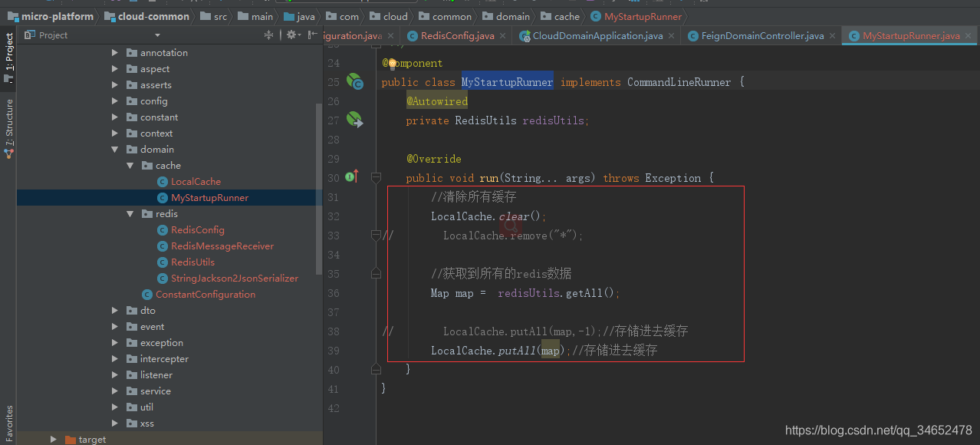Close the RedisConfig.java tab

point(502,36)
